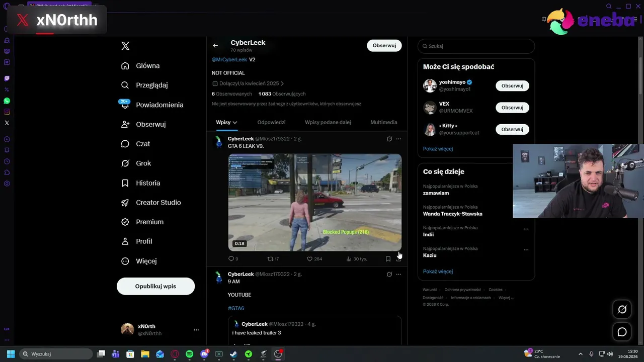Show more trends under Co się dzieje
644x362 pixels.
click(438, 271)
